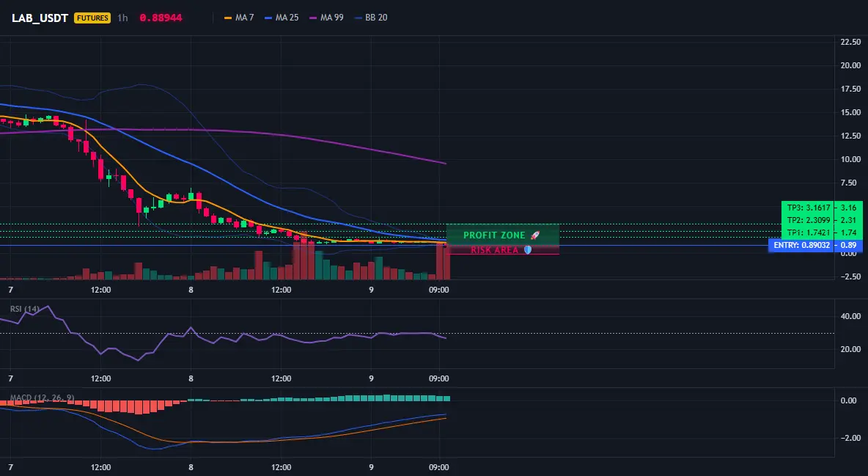Toggle the MA 99 legend entry
The image size is (868, 476).
[327, 18]
